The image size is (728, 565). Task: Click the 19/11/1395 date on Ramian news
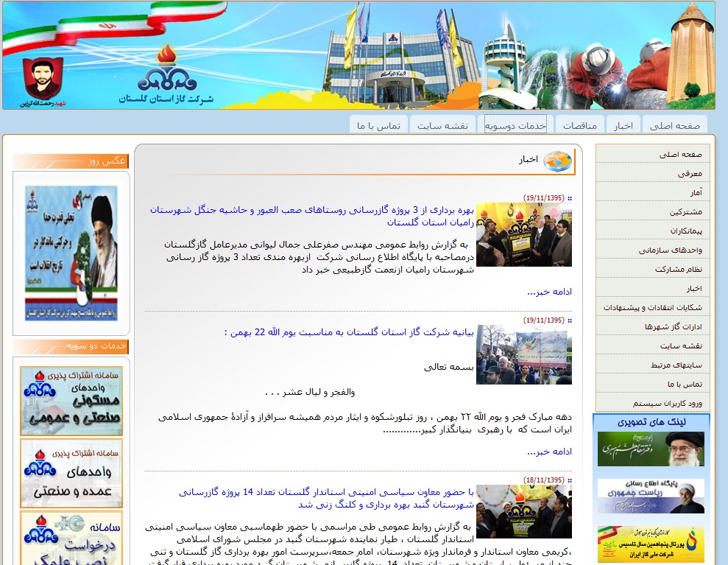coord(544,197)
